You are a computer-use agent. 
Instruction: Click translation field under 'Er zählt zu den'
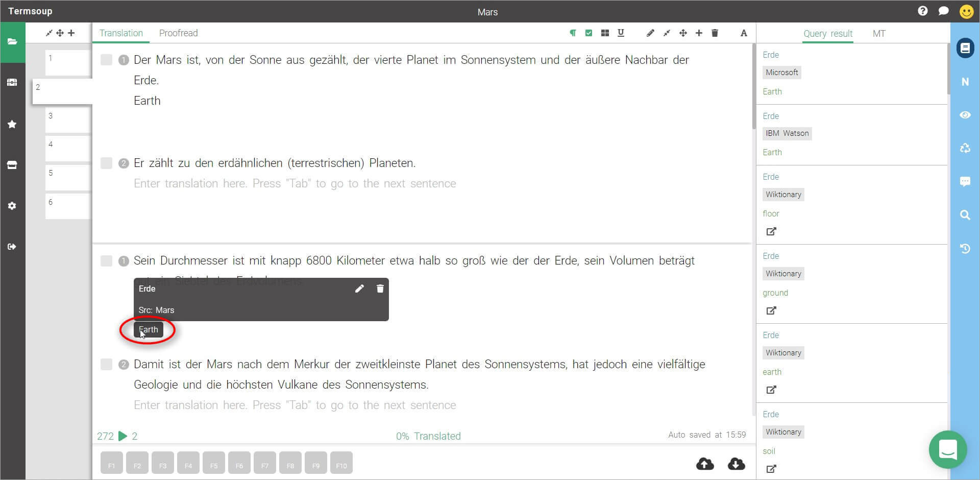point(295,183)
